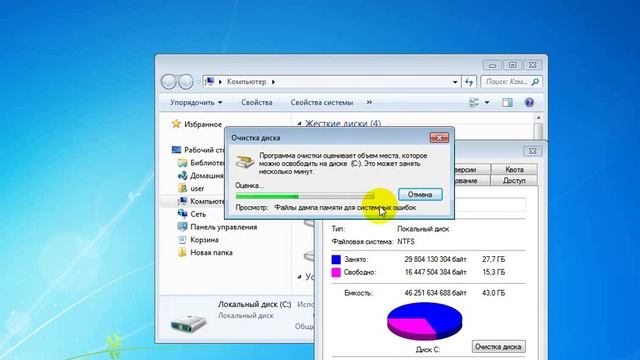Switch to the Access tab
Image resolution: width=640 pixels, height=360 pixels.
(x=514, y=180)
